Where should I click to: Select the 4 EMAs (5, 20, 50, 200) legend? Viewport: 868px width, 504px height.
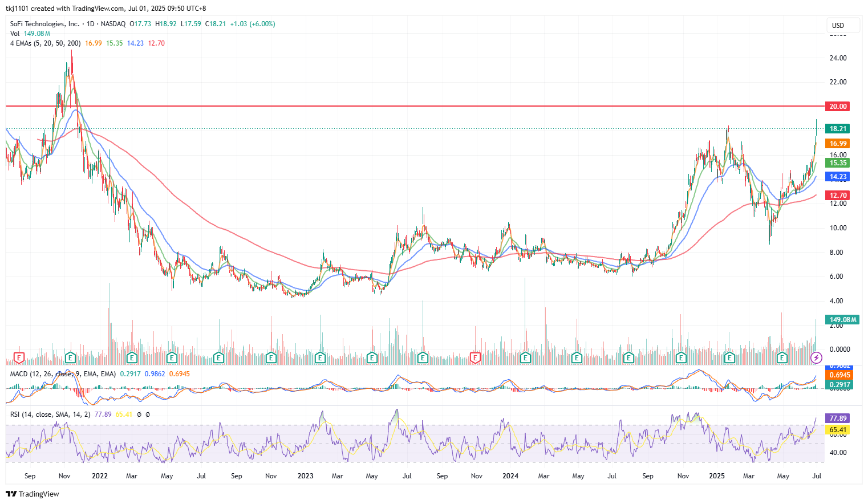45,43
